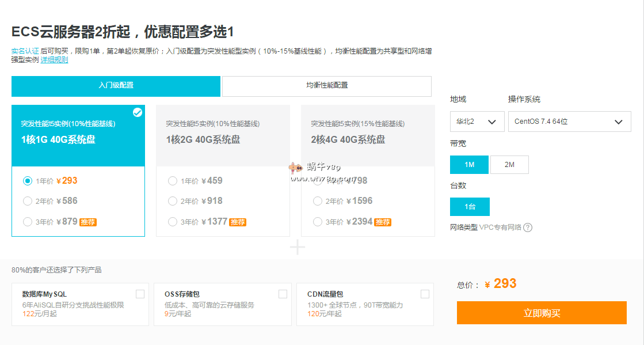
Task: Expand the 操作系统 dropdown showing CentOS 7.4 64位
Action: [x=569, y=122]
